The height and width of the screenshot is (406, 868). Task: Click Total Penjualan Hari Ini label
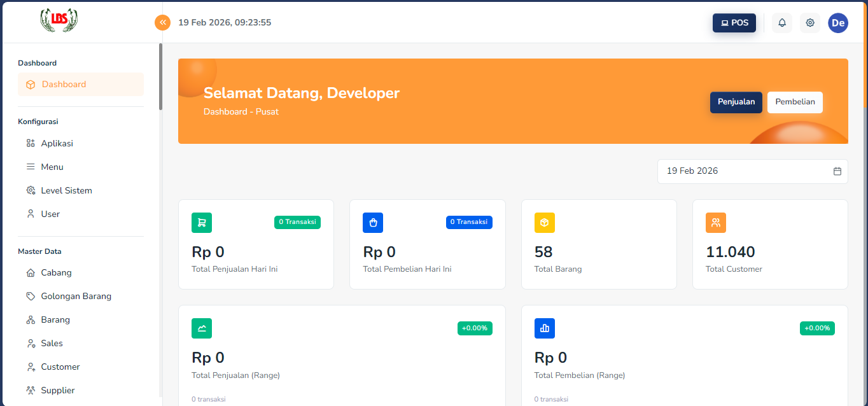tap(234, 269)
